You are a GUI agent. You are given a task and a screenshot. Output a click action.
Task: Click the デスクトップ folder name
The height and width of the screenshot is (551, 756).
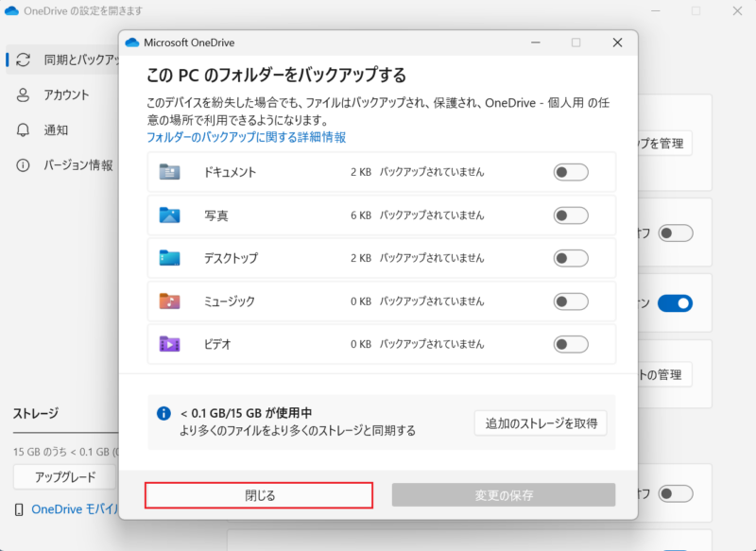[231, 258]
